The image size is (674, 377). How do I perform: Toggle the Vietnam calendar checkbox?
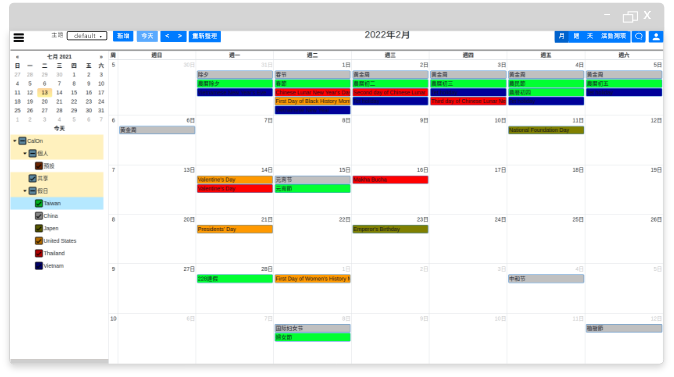click(39, 266)
